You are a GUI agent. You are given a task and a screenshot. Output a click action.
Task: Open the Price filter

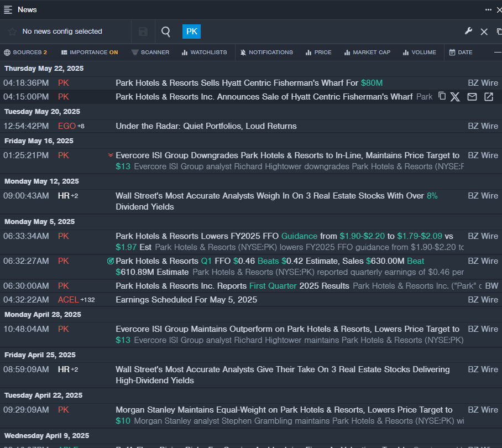[x=318, y=52]
